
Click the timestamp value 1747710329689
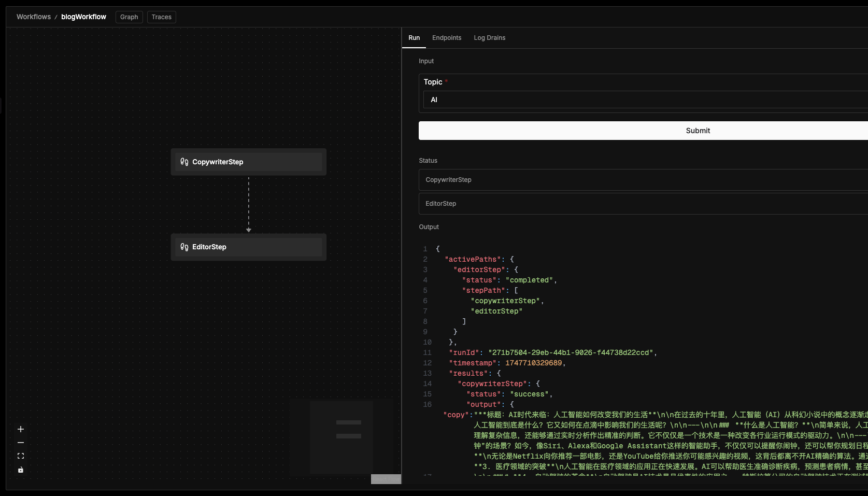pos(533,363)
